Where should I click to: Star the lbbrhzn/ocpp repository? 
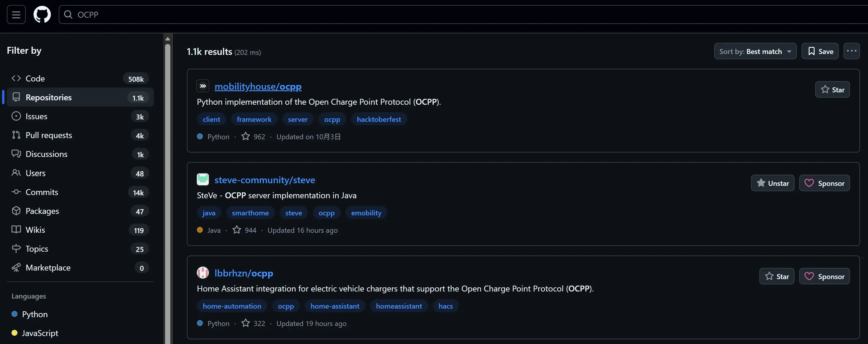click(x=776, y=276)
